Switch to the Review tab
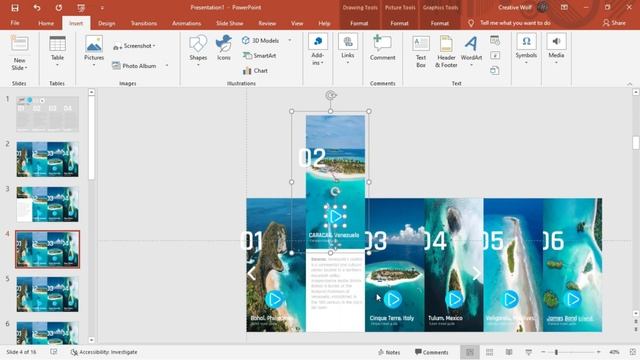This screenshot has height=360, width=640. pos(267,23)
